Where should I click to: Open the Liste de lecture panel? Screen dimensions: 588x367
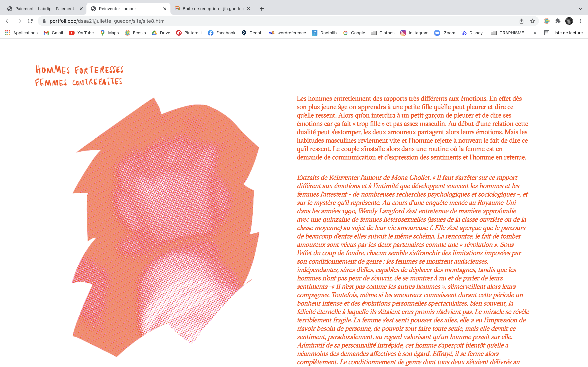(563, 33)
